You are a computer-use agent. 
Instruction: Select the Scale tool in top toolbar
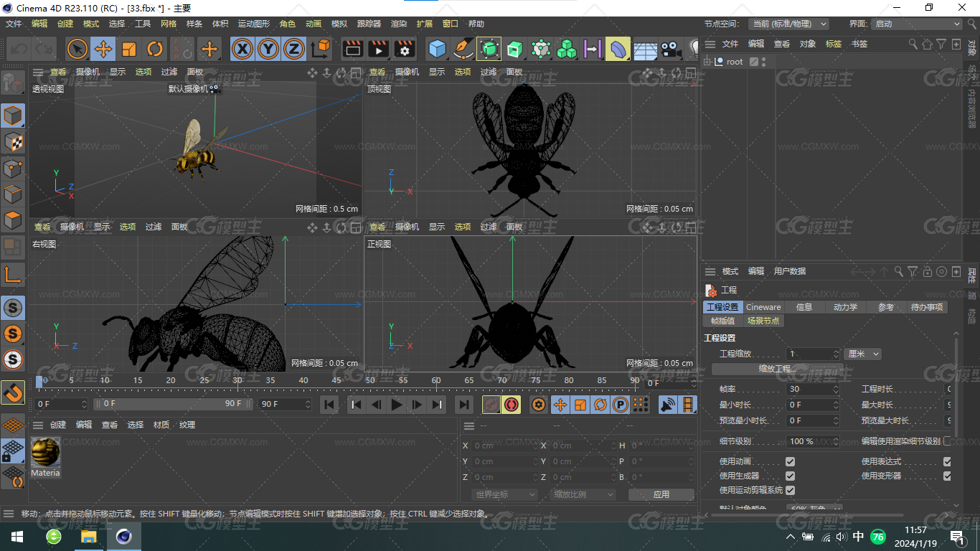point(129,50)
